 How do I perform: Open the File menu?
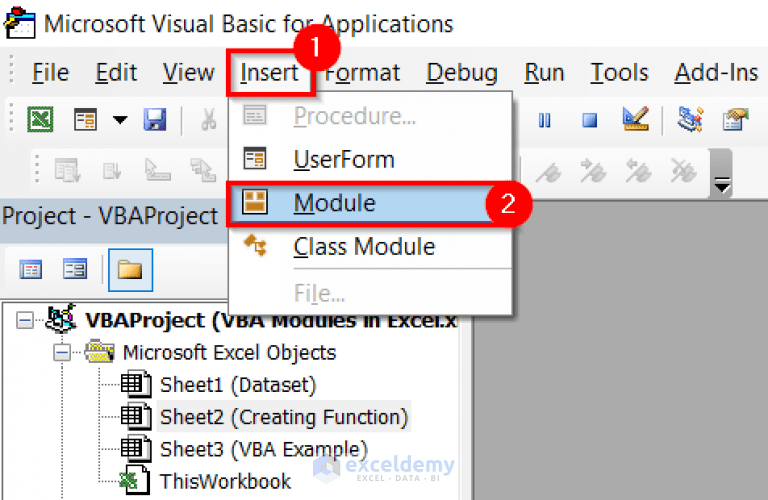[50, 73]
